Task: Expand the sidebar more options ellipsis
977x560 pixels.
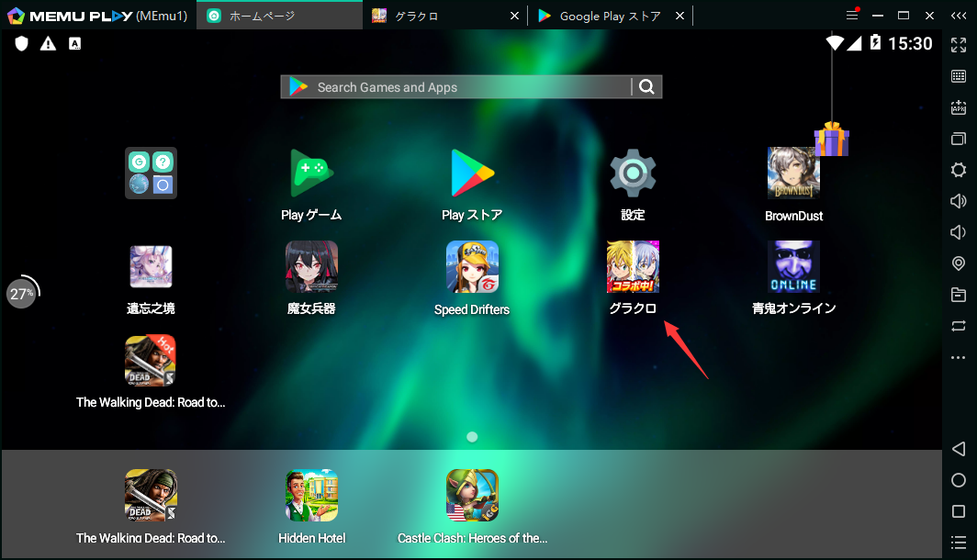Action: click(959, 357)
